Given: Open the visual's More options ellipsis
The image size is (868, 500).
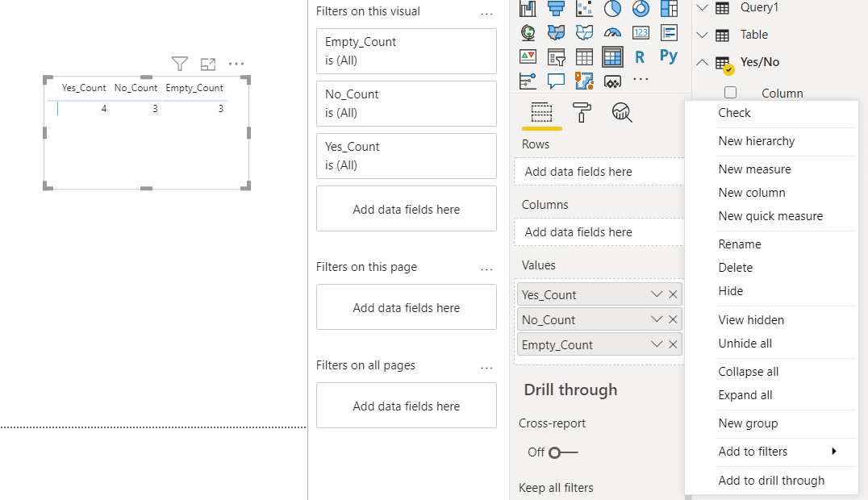Looking at the screenshot, I should pyautogui.click(x=236, y=64).
